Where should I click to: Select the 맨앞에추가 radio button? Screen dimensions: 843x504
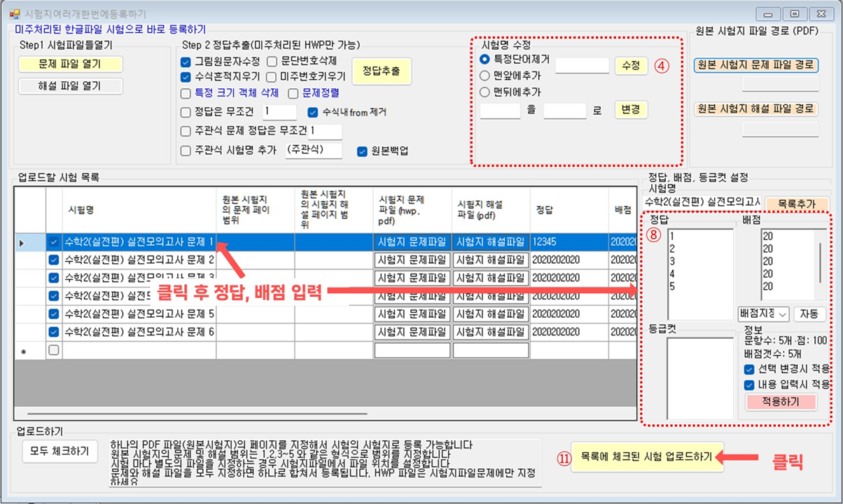tap(485, 76)
